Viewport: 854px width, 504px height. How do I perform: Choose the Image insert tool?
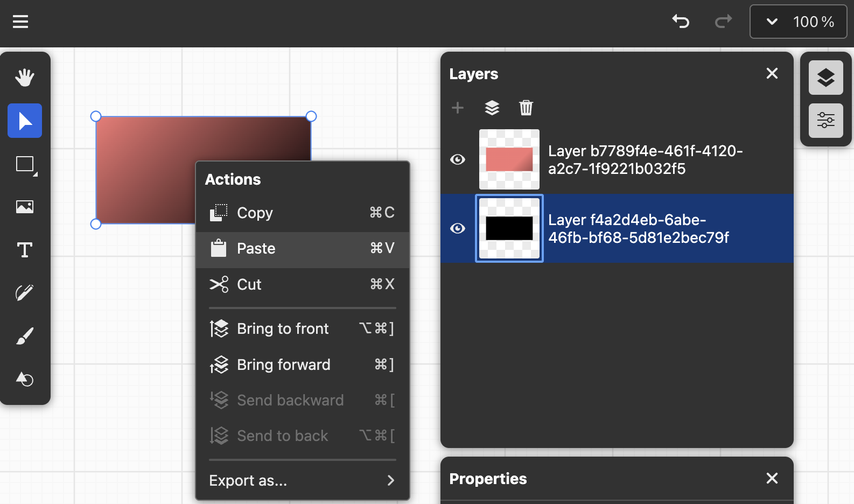[25, 207]
